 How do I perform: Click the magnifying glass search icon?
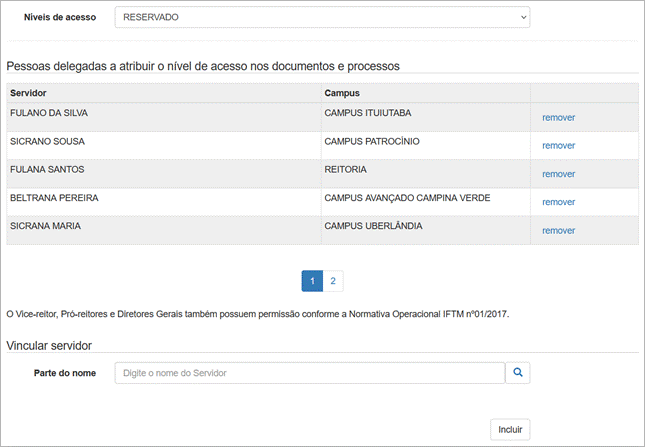pyautogui.click(x=517, y=373)
